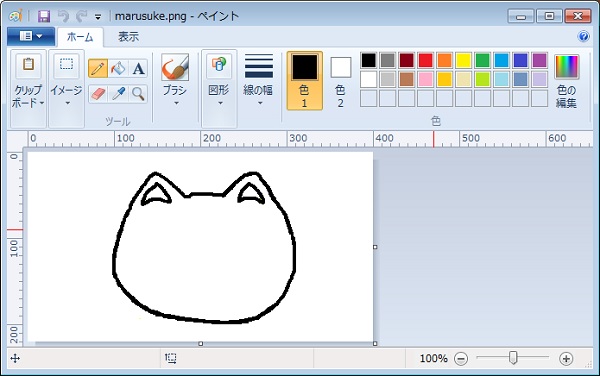Pick the light yellow color swatch
This screenshot has width=600, height=376.
463,79
